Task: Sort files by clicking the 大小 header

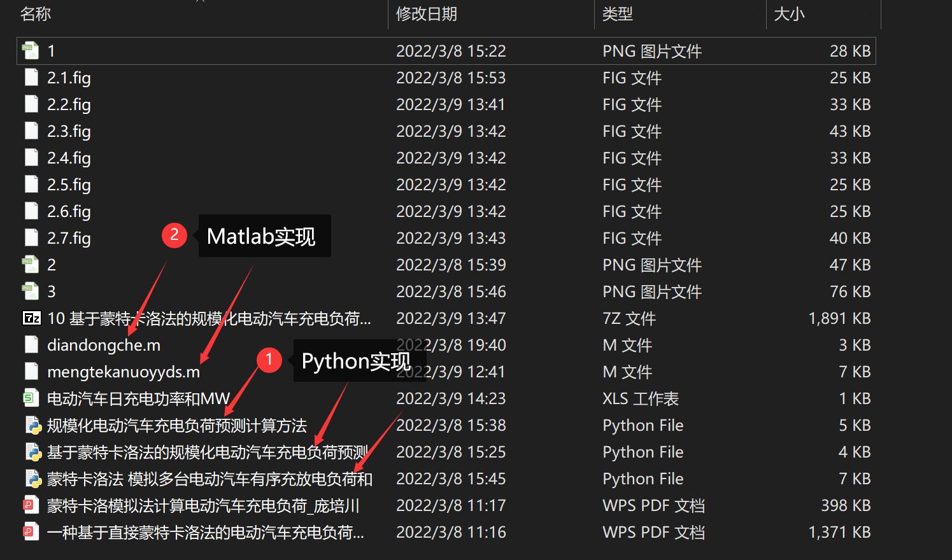Action: coord(788,14)
